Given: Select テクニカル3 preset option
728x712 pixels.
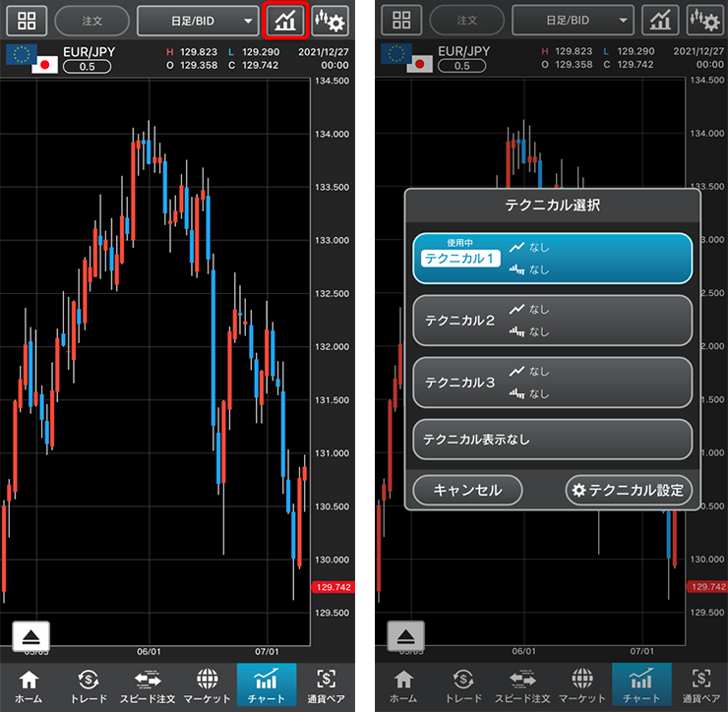Looking at the screenshot, I should click(x=552, y=383).
